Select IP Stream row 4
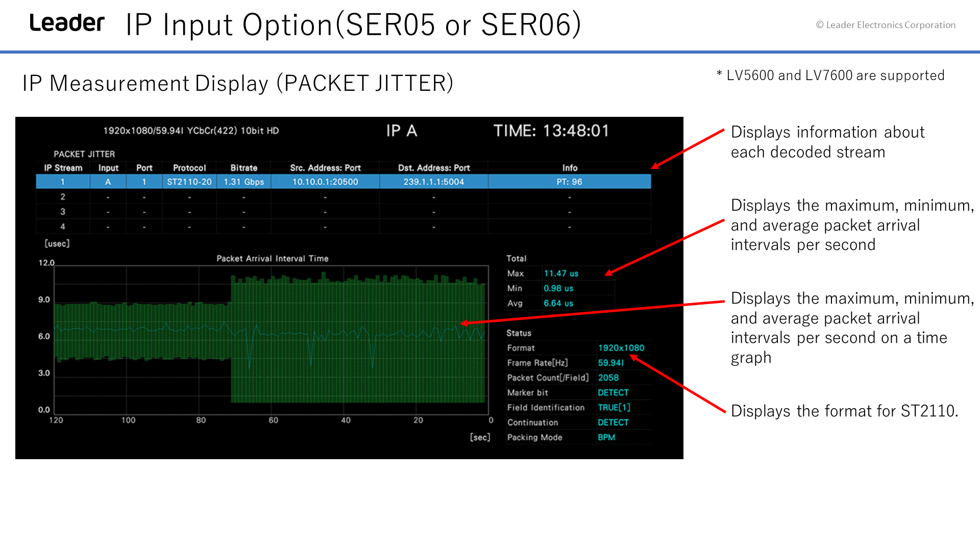 click(x=344, y=227)
